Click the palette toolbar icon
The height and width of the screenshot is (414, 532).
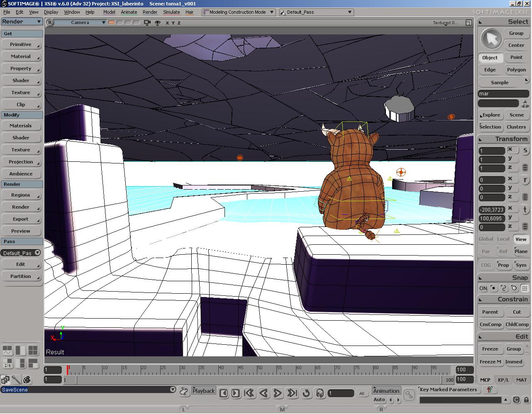[27, 380]
